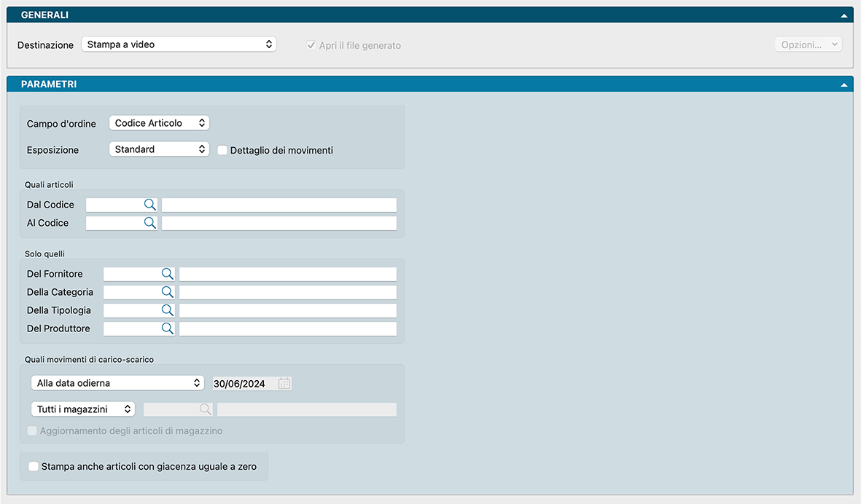Open the Campo d'ordine dropdown
Image resolution: width=861 pixels, height=504 pixels.
click(159, 123)
